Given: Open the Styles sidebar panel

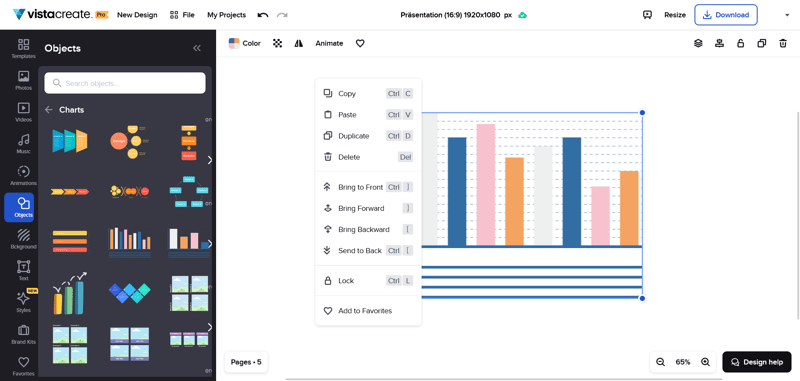Looking at the screenshot, I should coord(23,302).
